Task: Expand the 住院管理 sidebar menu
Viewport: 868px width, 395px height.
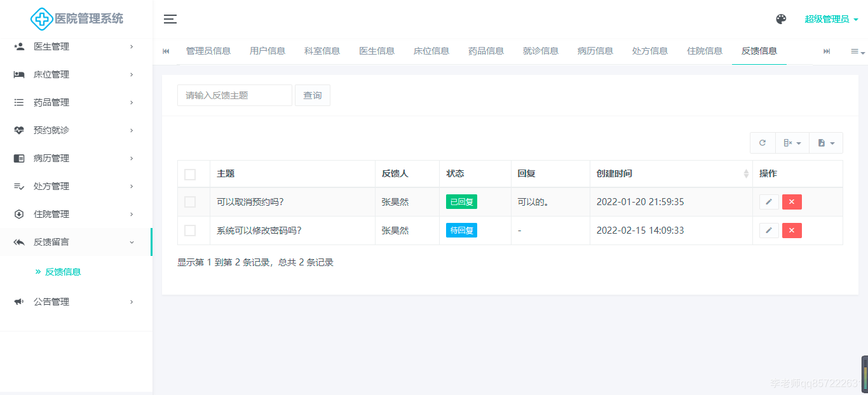Action: (76, 214)
